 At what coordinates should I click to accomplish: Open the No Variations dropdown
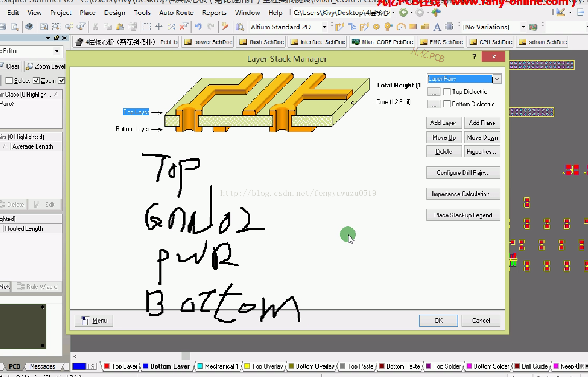tap(523, 27)
